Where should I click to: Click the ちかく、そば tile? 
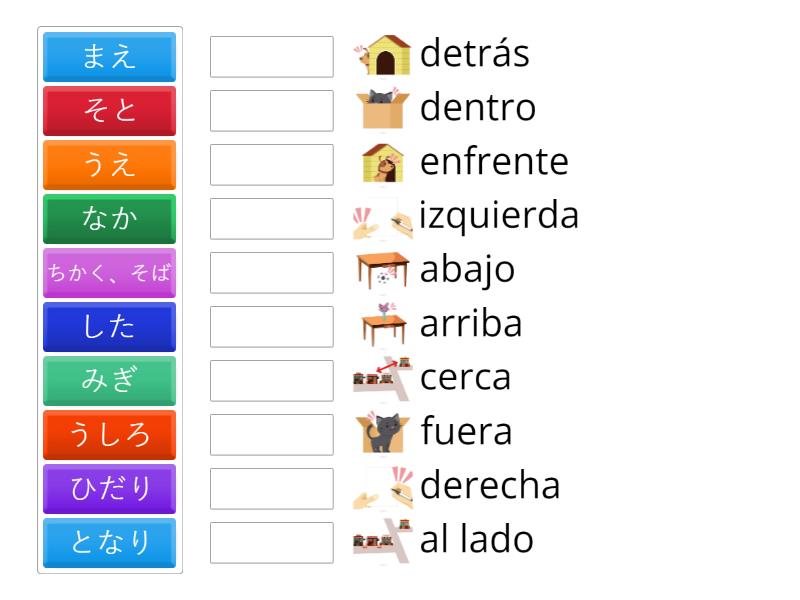point(109,273)
